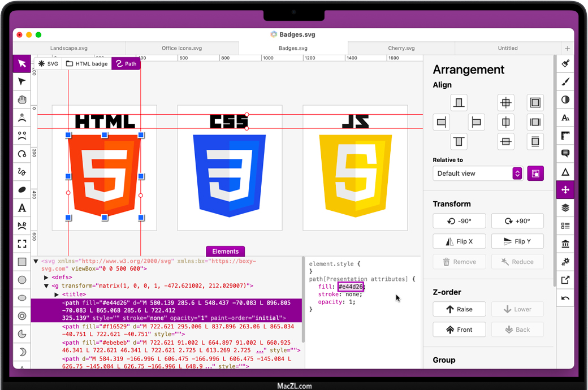Open the Geometry ruler panel
The width and height of the screenshot is (588, 390).
coord(565,136)
